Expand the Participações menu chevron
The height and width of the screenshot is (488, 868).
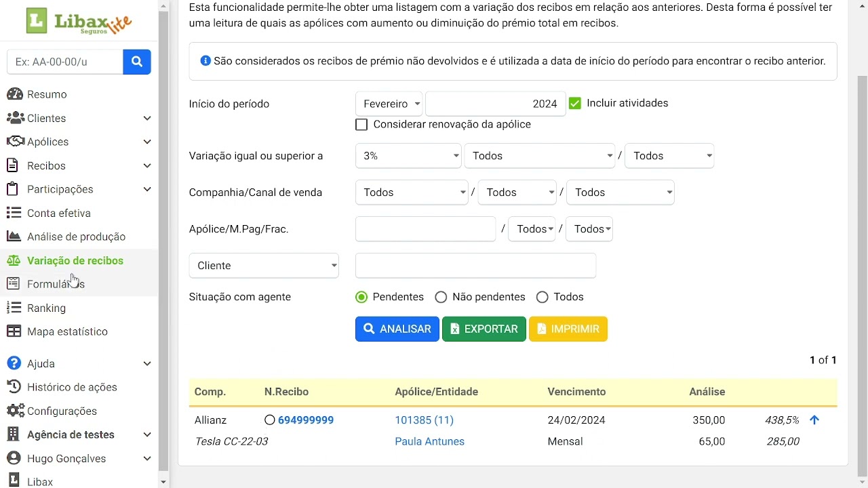147,189
